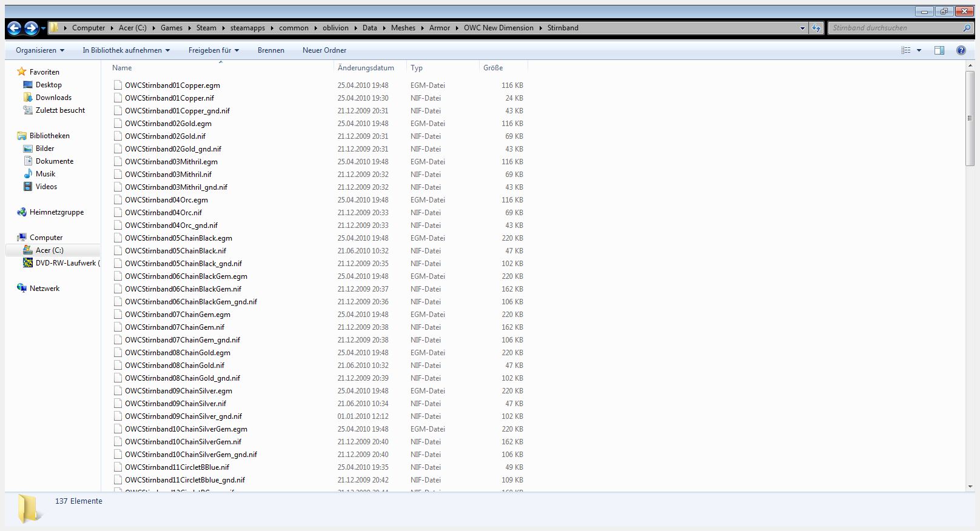Expand In Bibliothek aufnehmen menu
This screenshot has height=531, width=980.
tap(126, 50)
